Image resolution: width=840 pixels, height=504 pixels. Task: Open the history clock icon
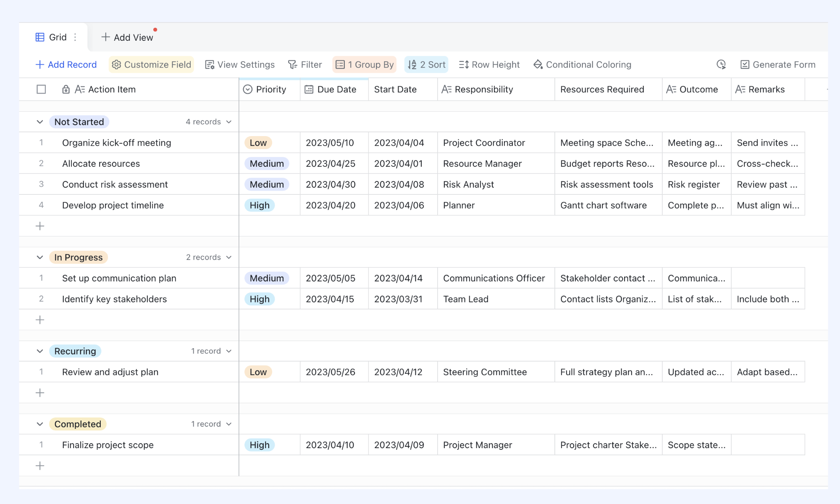721,64
